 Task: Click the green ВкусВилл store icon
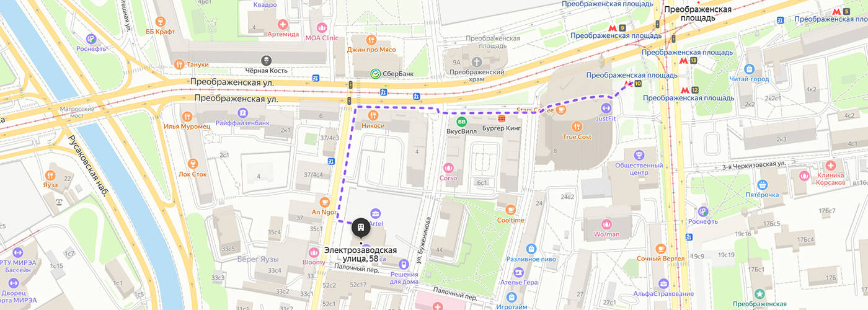pyautogui.click(x=461, y=122)
